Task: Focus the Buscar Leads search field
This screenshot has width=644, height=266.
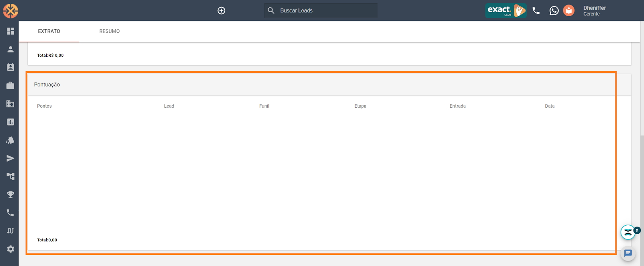Action: (x=321, y=10)
